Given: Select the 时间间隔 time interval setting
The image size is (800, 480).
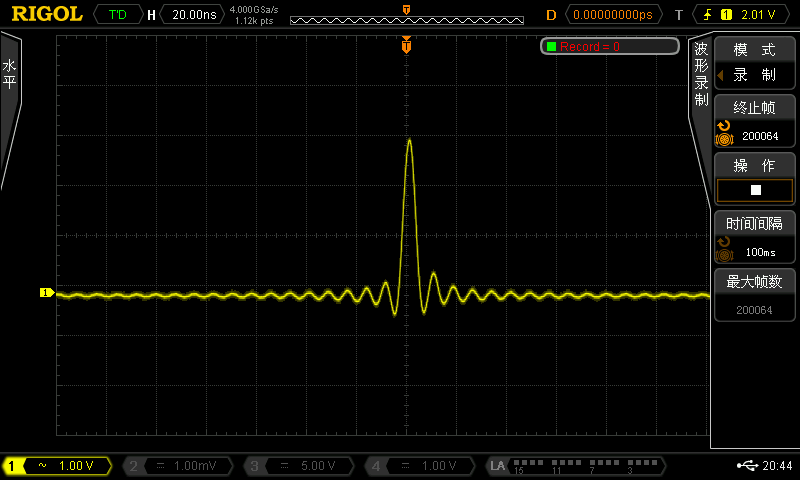Looking at the screenshot, I should pos(755,237).
